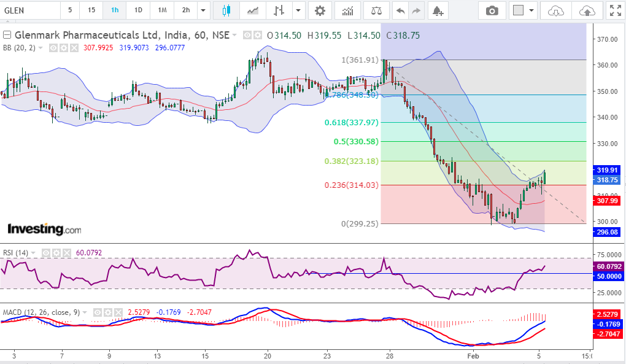Open compare symbols scales icon
This screenshot has width=626, height=364.
point(376,10)
